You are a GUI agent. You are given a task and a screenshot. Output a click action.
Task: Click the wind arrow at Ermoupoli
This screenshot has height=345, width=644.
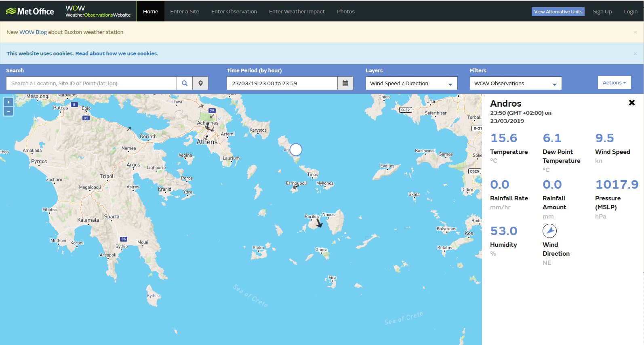pyautogui.click(x=296, y=187)
